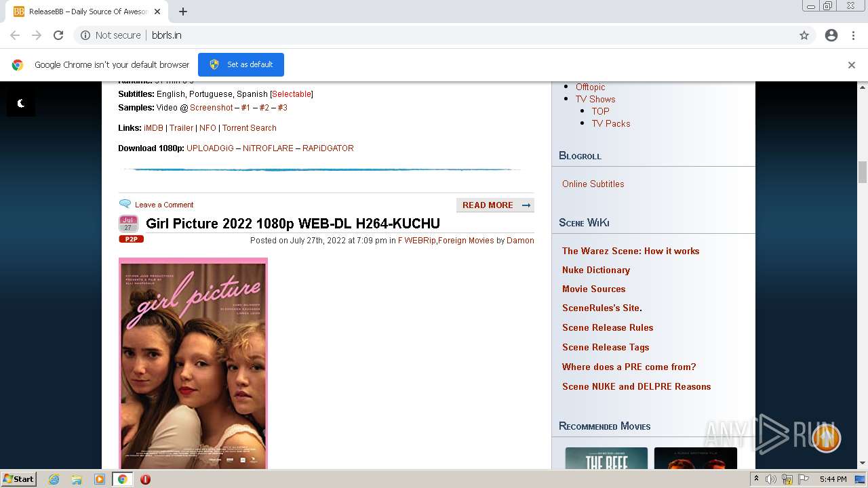The height and width of the screenshot is (488, 868).
Task: Open Scene Release Rules link
Action: [608, 327]
